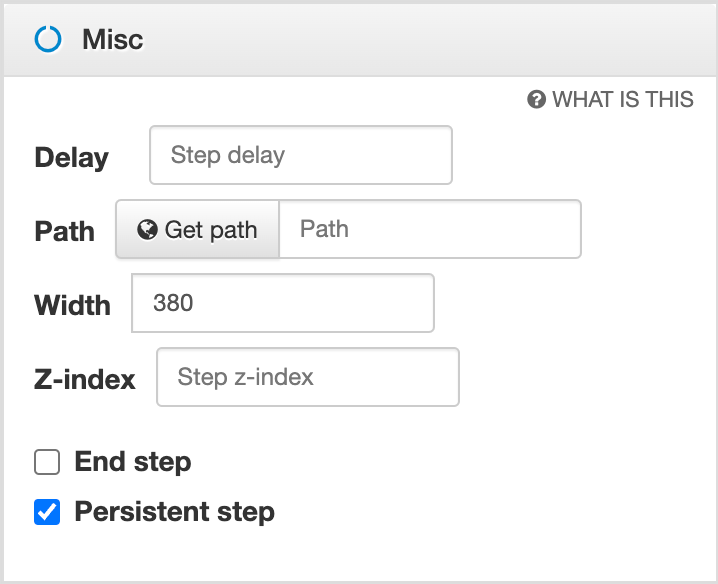This screenshot has width=718, height=584.
Task: Click the blue circle icon beside Misc
Action: (47, 39)
